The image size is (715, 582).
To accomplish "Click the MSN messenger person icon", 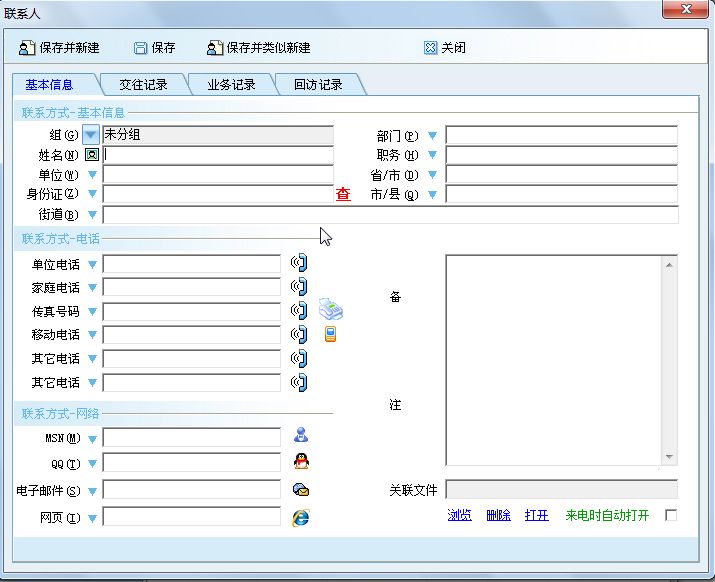I will coord(300,435).
